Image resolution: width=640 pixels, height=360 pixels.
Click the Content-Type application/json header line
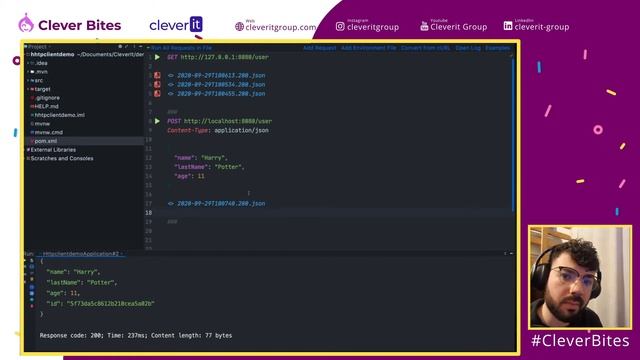pyautogui.click(x=218, y=131)
